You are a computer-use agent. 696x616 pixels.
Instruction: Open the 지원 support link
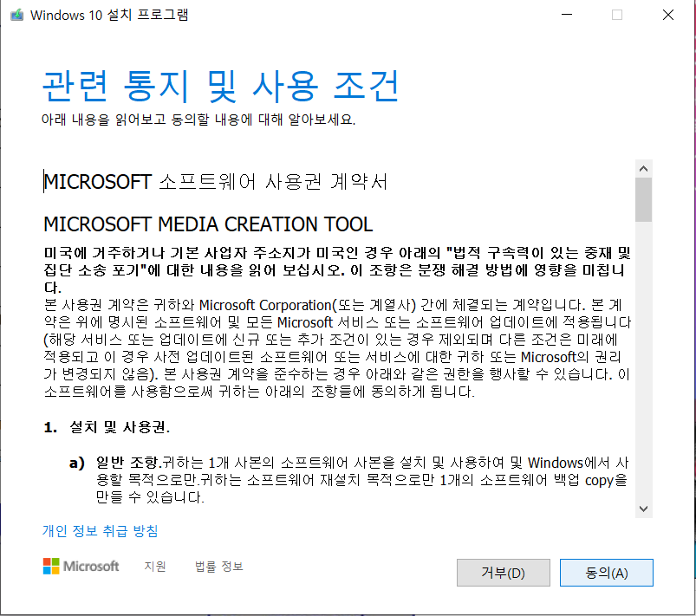[x=155, y=567]
